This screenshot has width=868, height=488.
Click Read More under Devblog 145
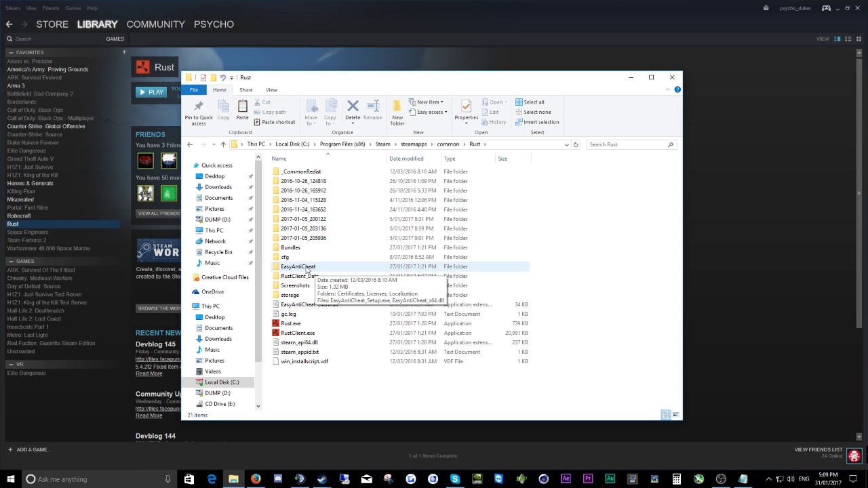(149, 373)
